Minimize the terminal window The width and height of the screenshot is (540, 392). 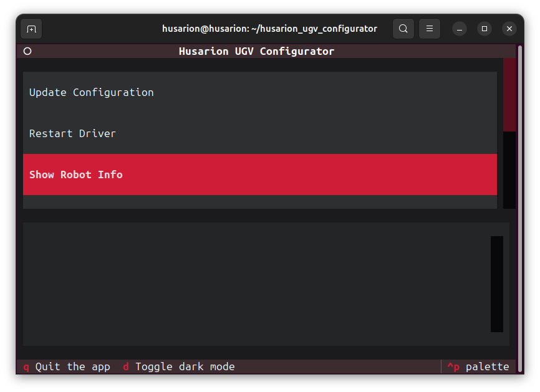pyautogui.click(x=460, y=29)
